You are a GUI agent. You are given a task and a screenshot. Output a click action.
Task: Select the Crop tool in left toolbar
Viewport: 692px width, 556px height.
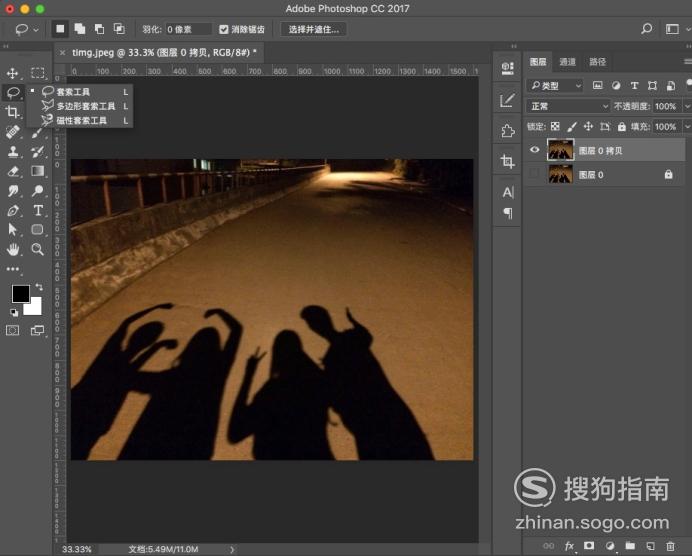coord(12,112)
